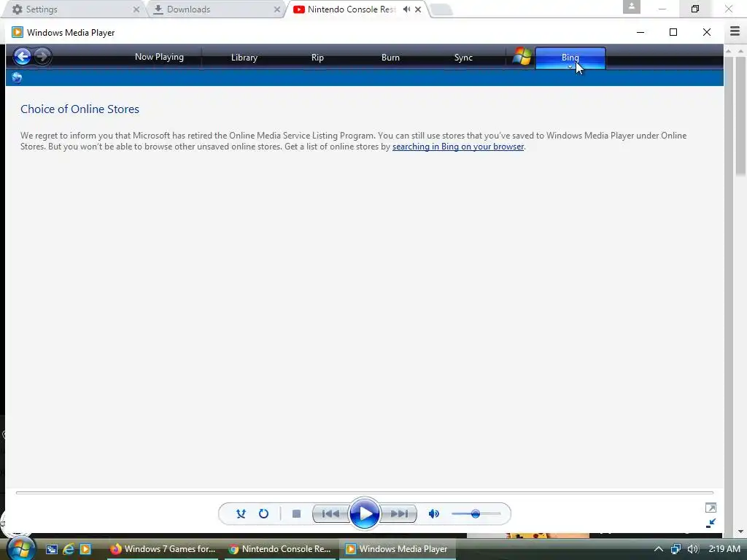Viewport: 747px width, 560px height.
Task: Click the Show Desktop quick launch icon
Action: 52,549
